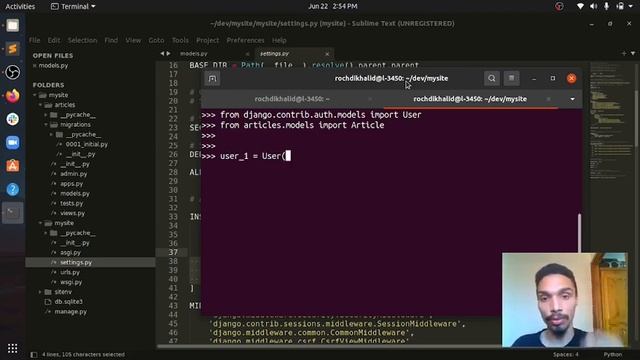Open asgi.py in sidebar

[70, 253]
